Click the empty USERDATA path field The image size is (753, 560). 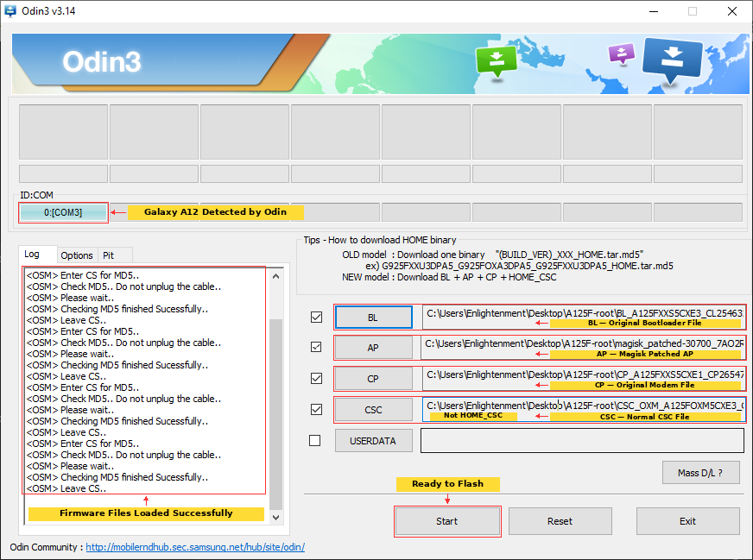point(583,441)
